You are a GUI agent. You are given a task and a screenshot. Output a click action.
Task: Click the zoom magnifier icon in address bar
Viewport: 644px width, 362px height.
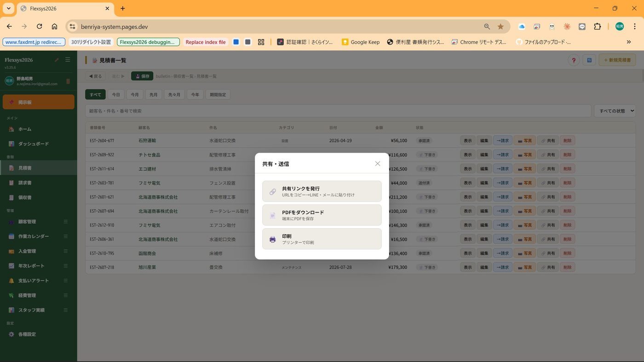(x=487, y=27)
